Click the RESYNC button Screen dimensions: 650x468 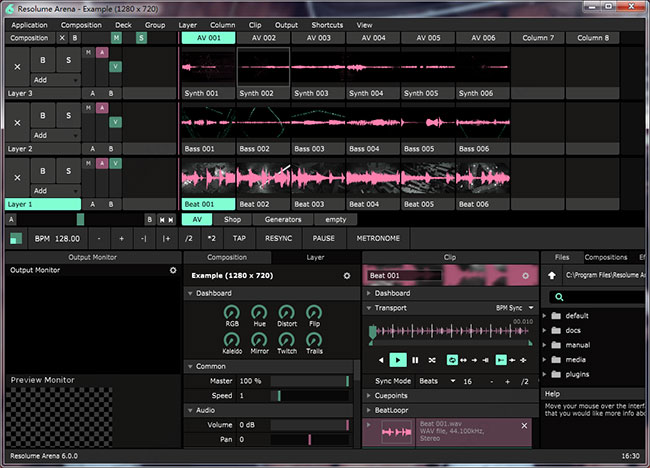coord(279,238)
